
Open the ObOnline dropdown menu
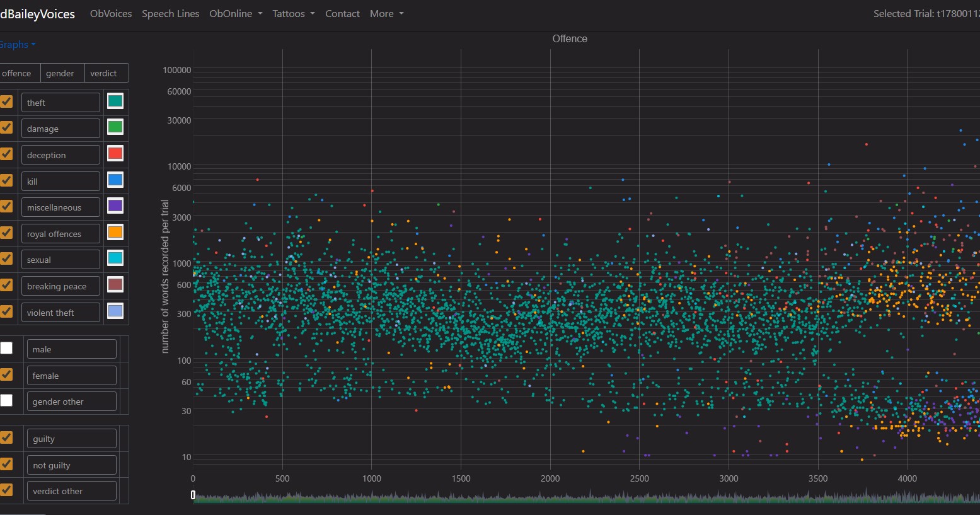pyautogui.click(x=235, y=14)
